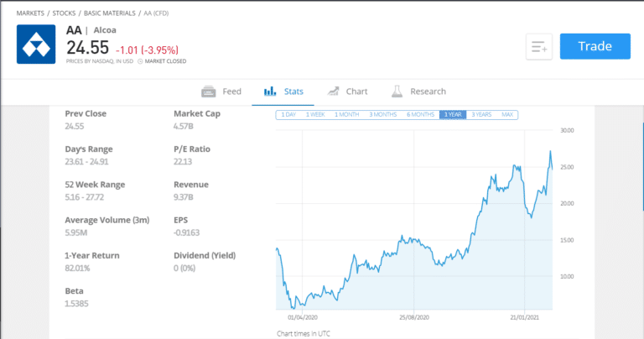Click the Alcoa company name heading
Image resolution: width=644 pixels, height=339 pixels.
(105, 30)
